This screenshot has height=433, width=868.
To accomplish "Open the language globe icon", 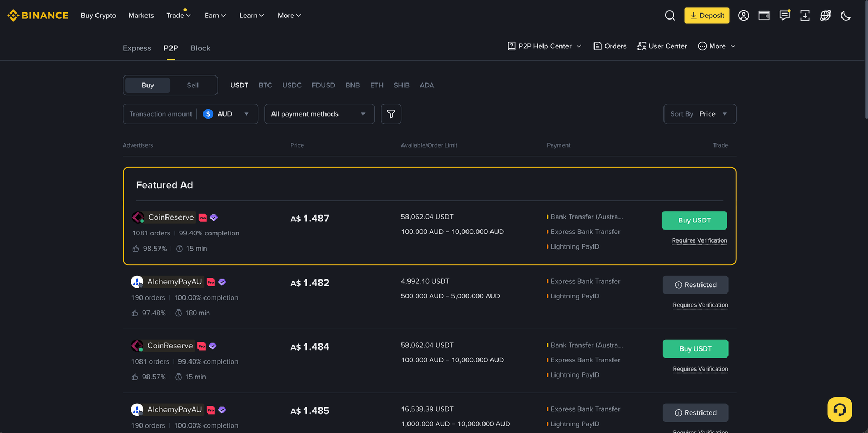I will 825,15.
